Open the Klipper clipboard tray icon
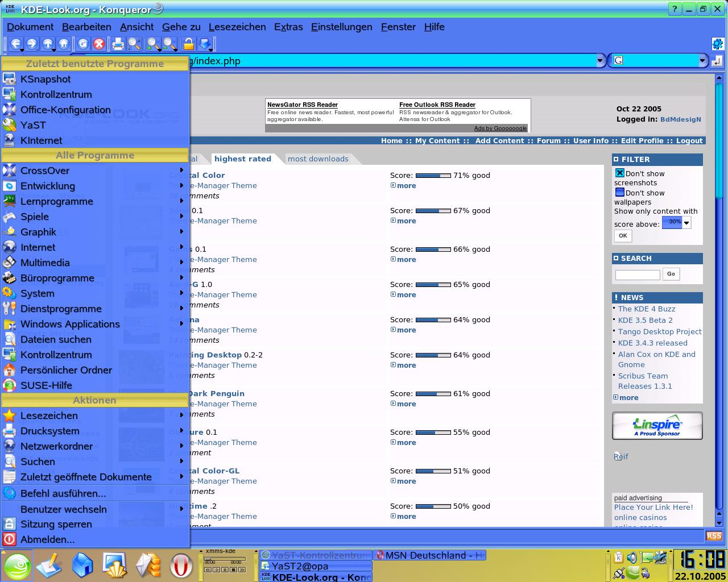 pos(619,558)
